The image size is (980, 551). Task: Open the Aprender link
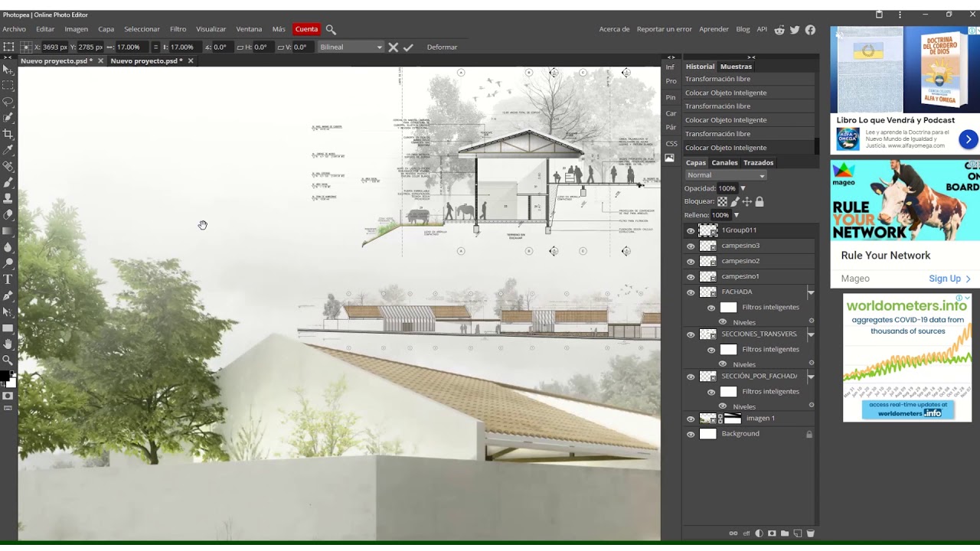tap(714, 29)
